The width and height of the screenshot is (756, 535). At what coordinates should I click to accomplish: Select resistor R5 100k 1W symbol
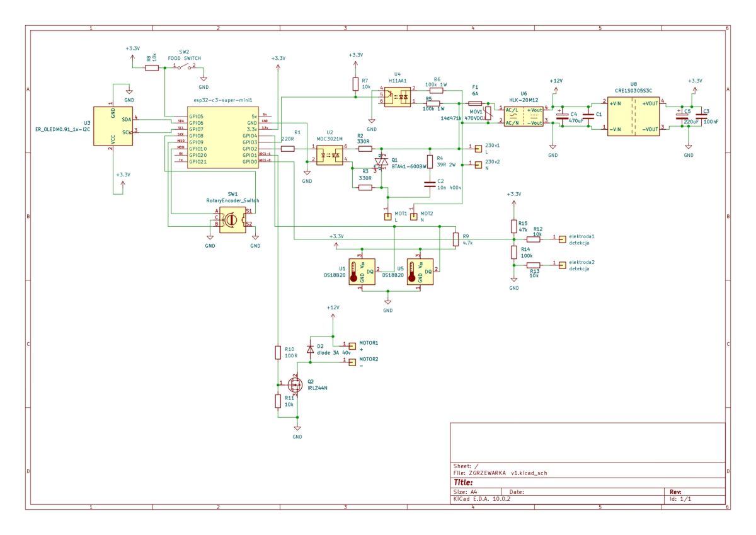(x=433, y=103)
